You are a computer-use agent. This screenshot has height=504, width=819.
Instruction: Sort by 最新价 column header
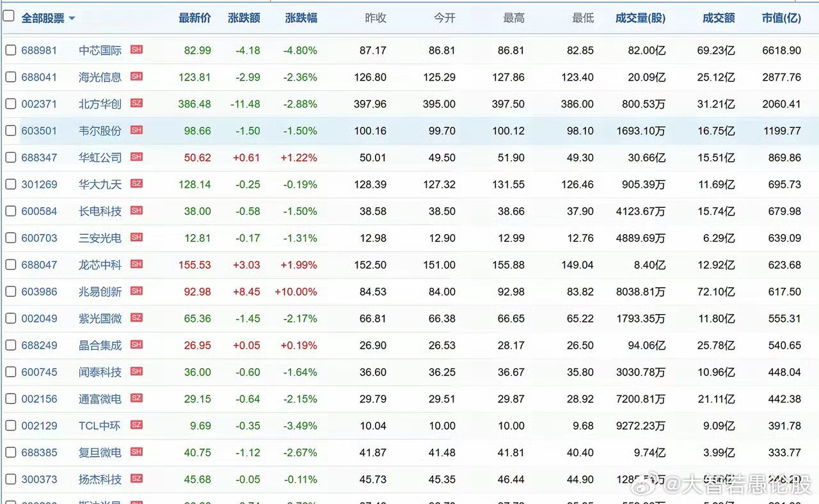pos(195,19)
